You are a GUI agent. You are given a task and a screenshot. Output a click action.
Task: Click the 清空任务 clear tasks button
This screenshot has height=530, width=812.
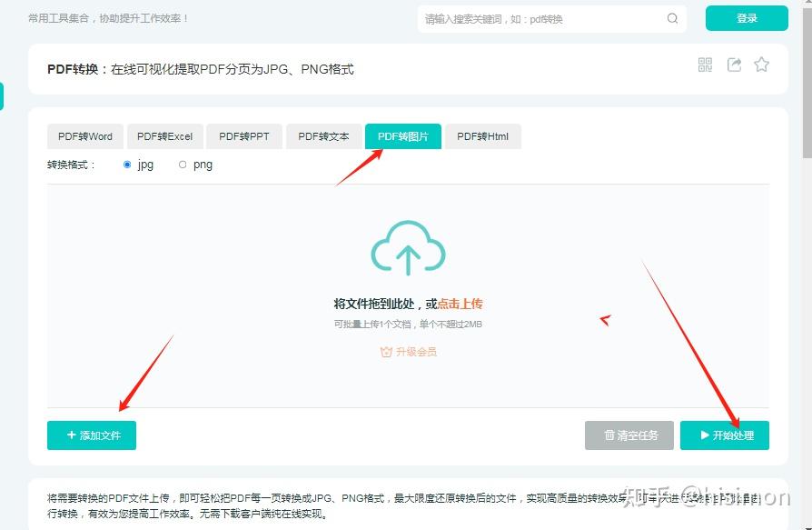tap(629, 435)
